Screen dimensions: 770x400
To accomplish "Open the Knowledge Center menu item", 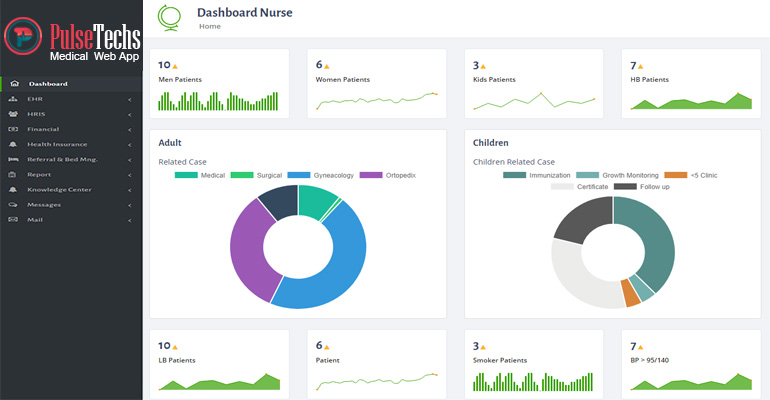I will 71,189.
